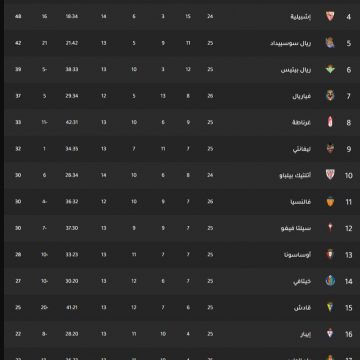This screenshot has width=360, height=360.
Task: Open the ريال بيتيس team link
Action: click(x=296, y=70)
